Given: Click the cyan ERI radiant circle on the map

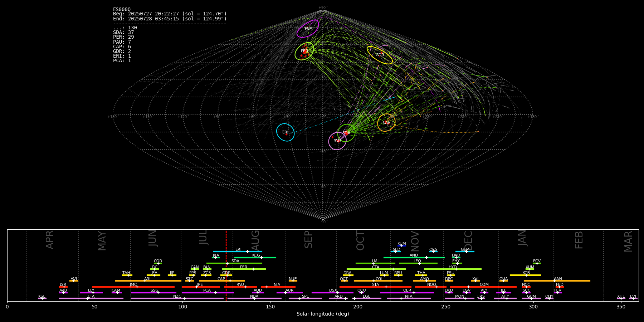Looking at the screenshot, I should pyautogui.click(x=286, y=132).
